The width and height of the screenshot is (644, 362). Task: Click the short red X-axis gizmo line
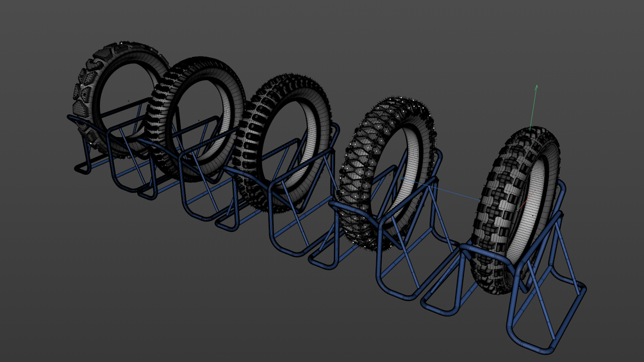pos(525,201)
